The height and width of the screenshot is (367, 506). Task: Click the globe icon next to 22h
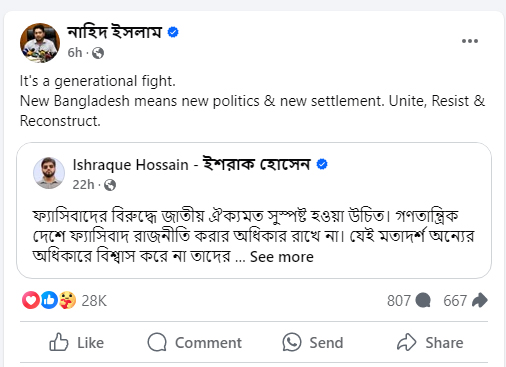[x=110, y=185]
